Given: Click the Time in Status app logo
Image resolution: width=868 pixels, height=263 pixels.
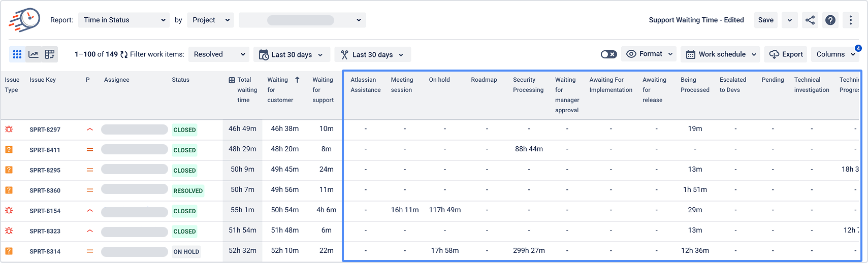Looking at the screenshot, I should click(x=24, y=20).
